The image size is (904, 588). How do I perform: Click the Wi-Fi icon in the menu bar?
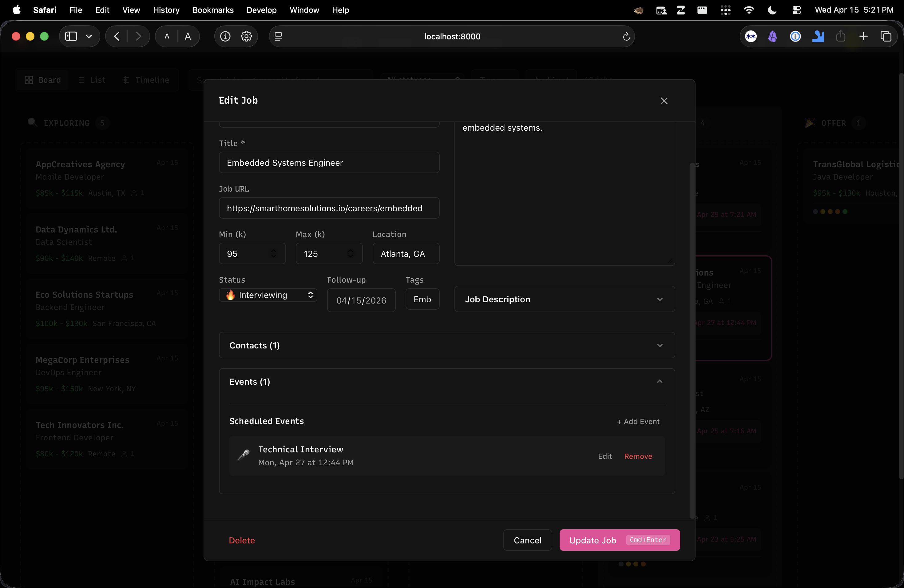pos(749,10)
